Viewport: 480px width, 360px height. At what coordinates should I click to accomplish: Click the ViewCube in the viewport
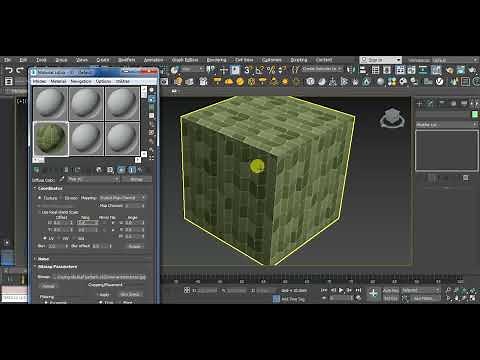392,117
